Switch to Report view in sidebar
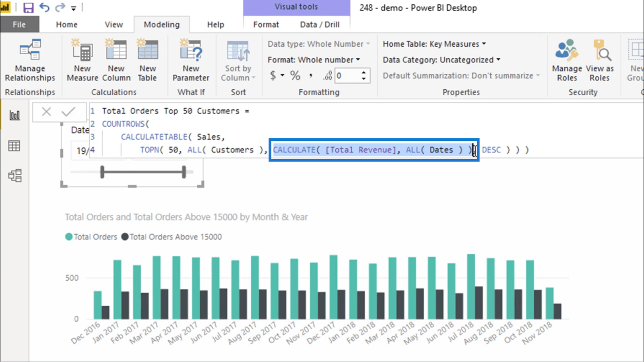This screenshot has height=362, width=644. point(14,115)
